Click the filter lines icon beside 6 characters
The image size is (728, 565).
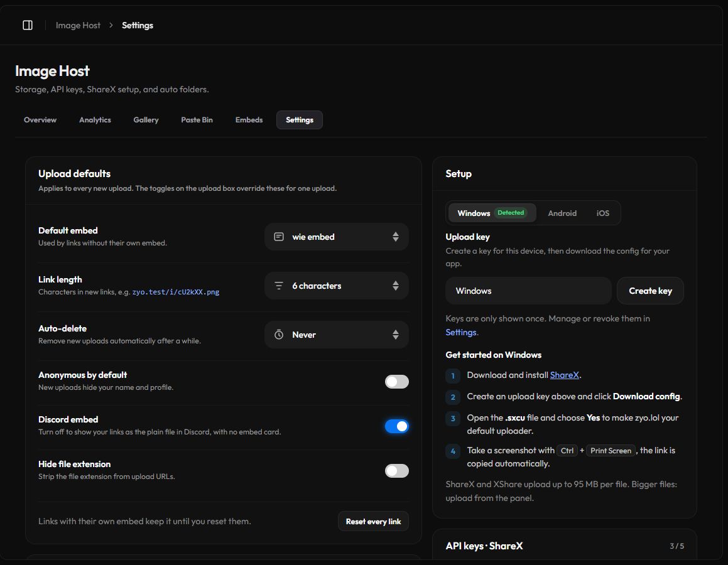tap(278, 286)
